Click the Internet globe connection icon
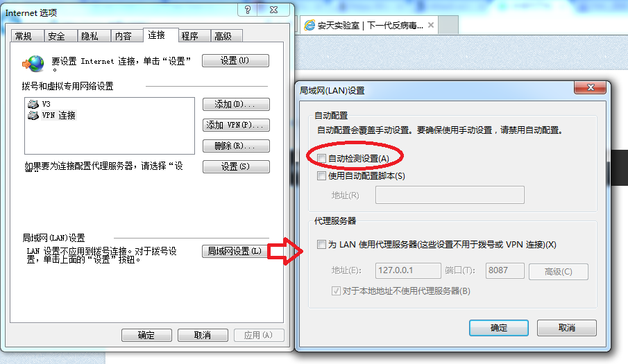 pos(33,64)
